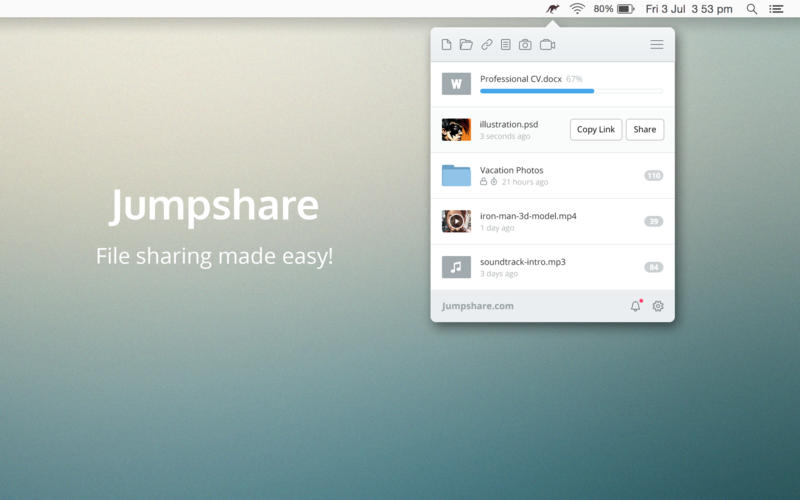
Task: Play the iron-man-3d-model.mp4 thumbnail
Action: point(456,221)
